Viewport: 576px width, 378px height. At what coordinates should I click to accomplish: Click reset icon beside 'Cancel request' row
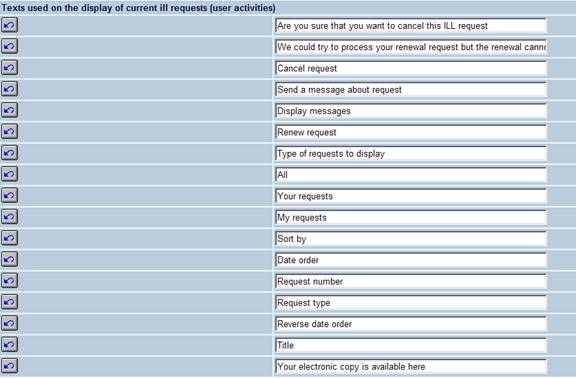pyautogui.click(x=9, y=68)
